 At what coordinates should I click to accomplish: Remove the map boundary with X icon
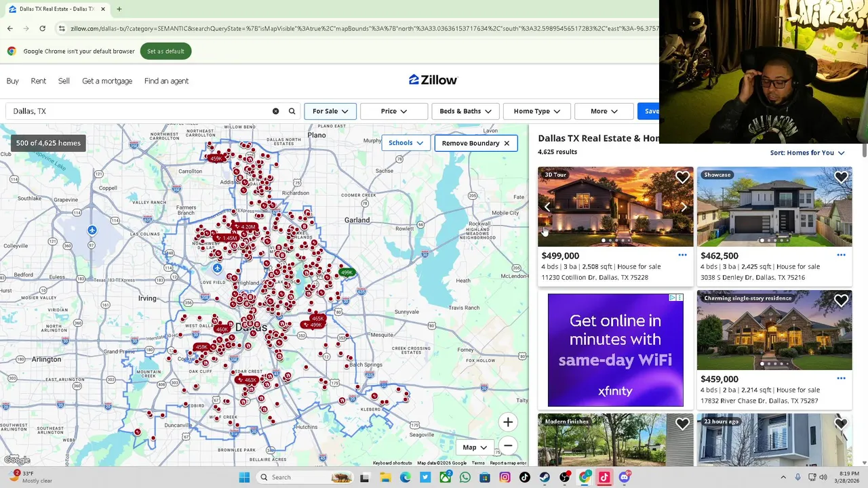(x=507, y=143)
